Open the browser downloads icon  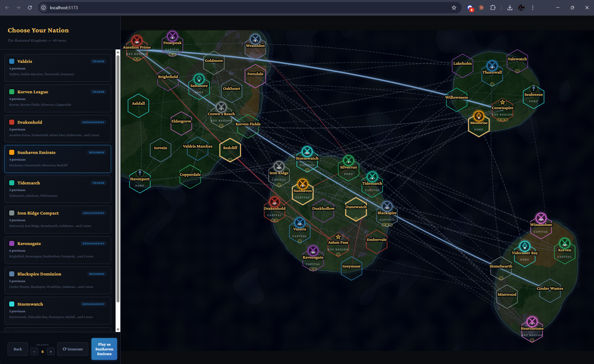510,8
